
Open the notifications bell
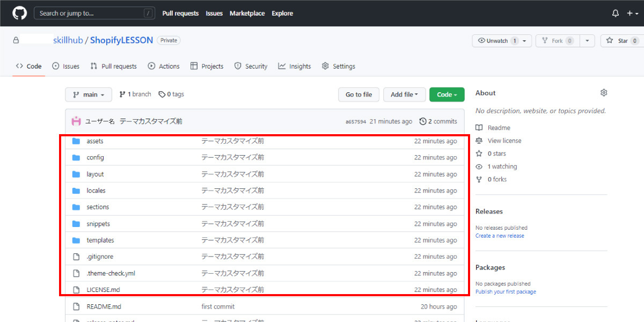[616, 13]
